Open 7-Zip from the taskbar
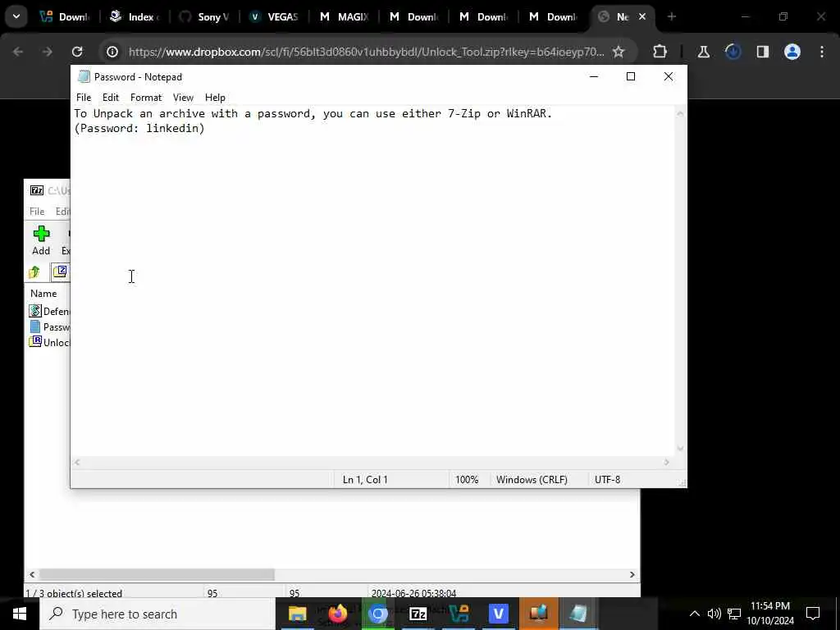Screen dimensions: 840x630 click(x=418, y=614)
